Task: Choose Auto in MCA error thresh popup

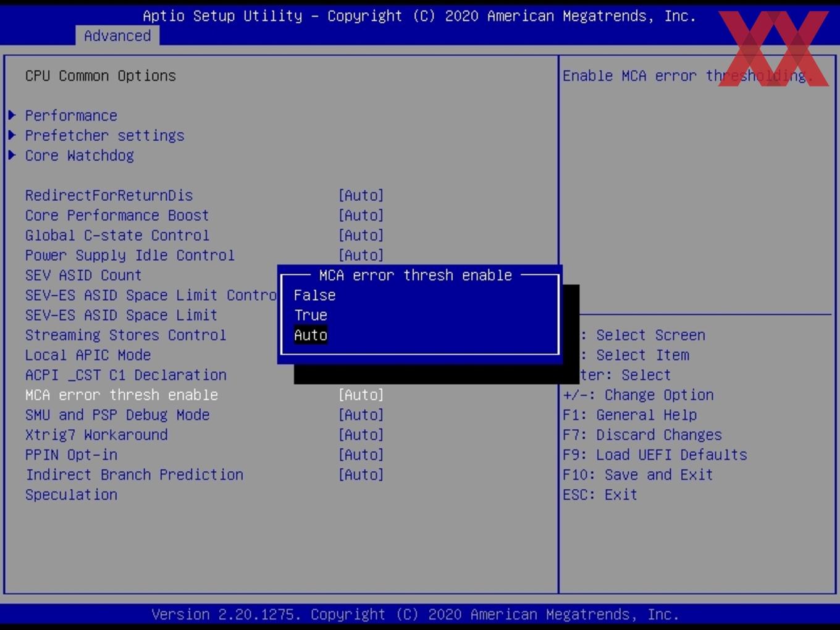Action: pos(311,335)
